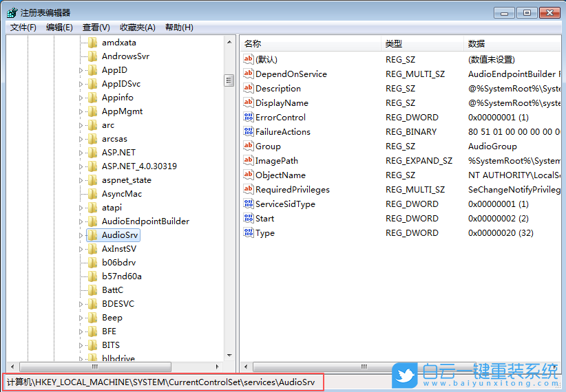Expand the AppIDSvc key
566x392 pixels.
click(81, 84)
